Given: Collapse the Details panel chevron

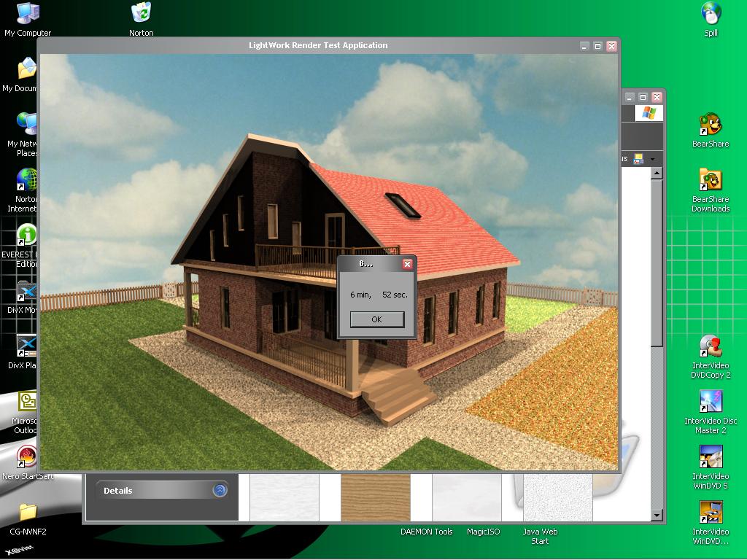Looking at the screenshot, I should coord(220,490).
